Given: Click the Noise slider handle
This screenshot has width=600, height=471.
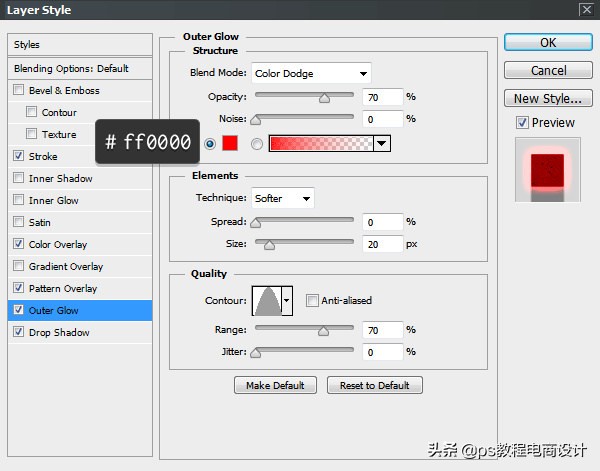Looking at the screenshot, I should pyautogui.click(x=256, y=120).
